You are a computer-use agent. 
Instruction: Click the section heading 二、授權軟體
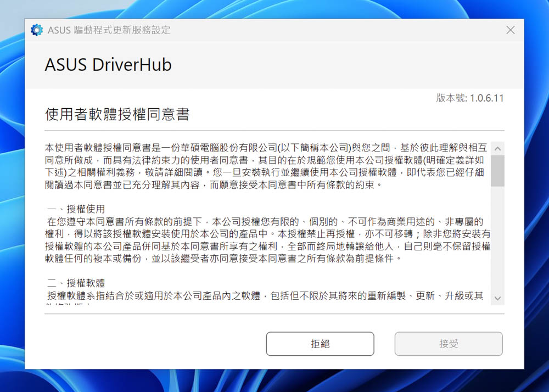pos(76,283)
